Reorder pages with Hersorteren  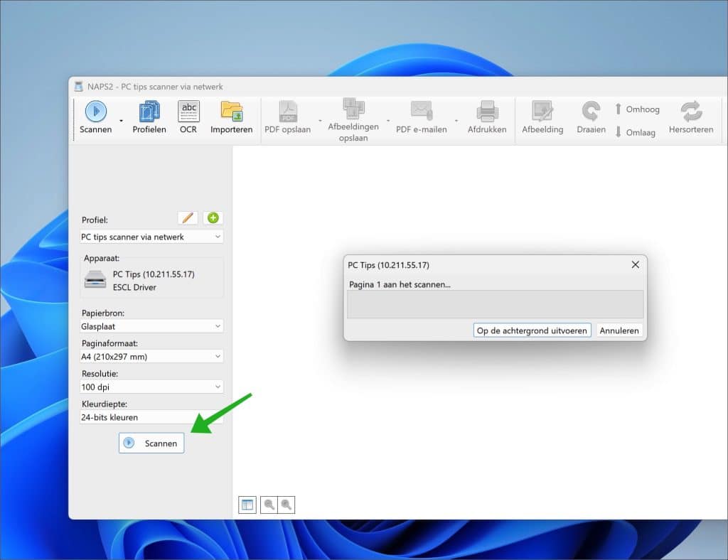(x=691, y=117)
